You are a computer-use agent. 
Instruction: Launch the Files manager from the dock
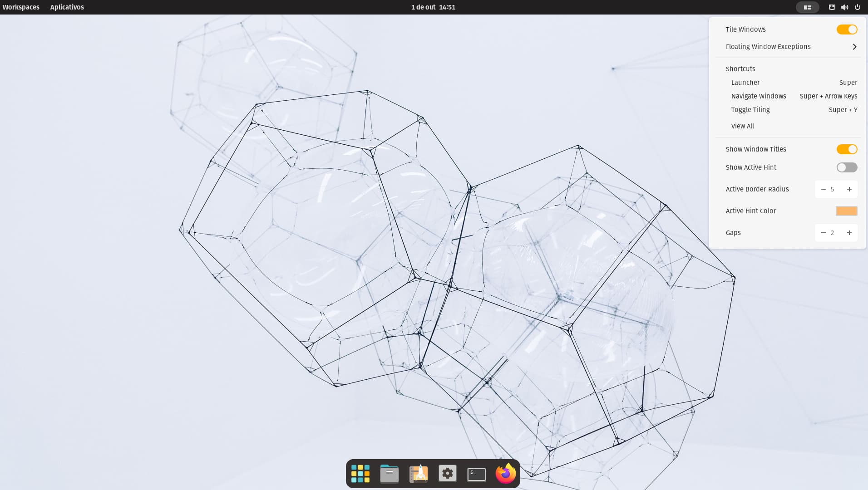coord(389,474)
